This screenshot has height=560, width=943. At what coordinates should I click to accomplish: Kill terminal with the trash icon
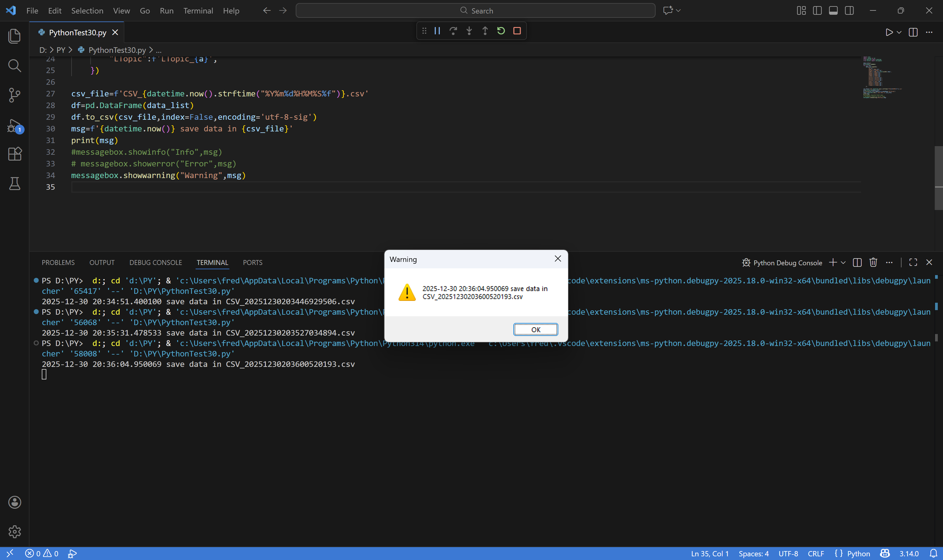pos(873,262)
